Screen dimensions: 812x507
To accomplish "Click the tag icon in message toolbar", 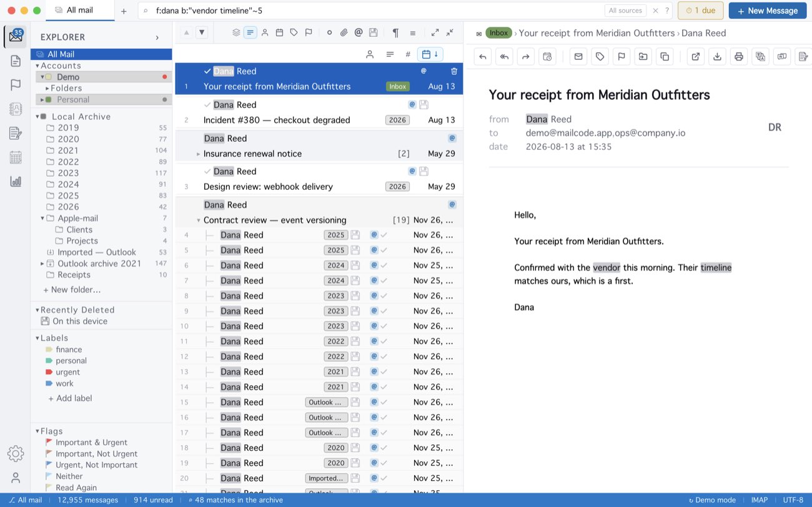I will point(600,57).
